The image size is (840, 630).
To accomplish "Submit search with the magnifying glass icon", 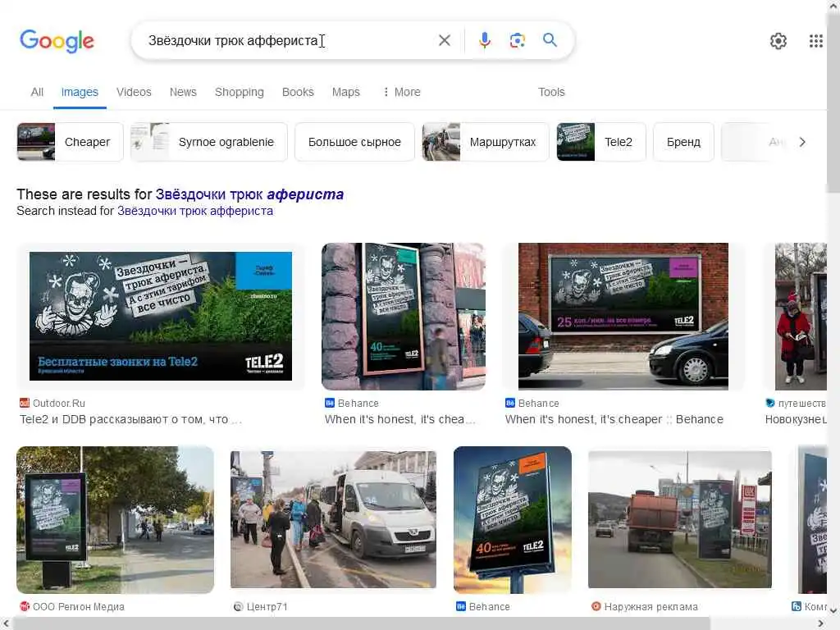I will tap(550, 39).
